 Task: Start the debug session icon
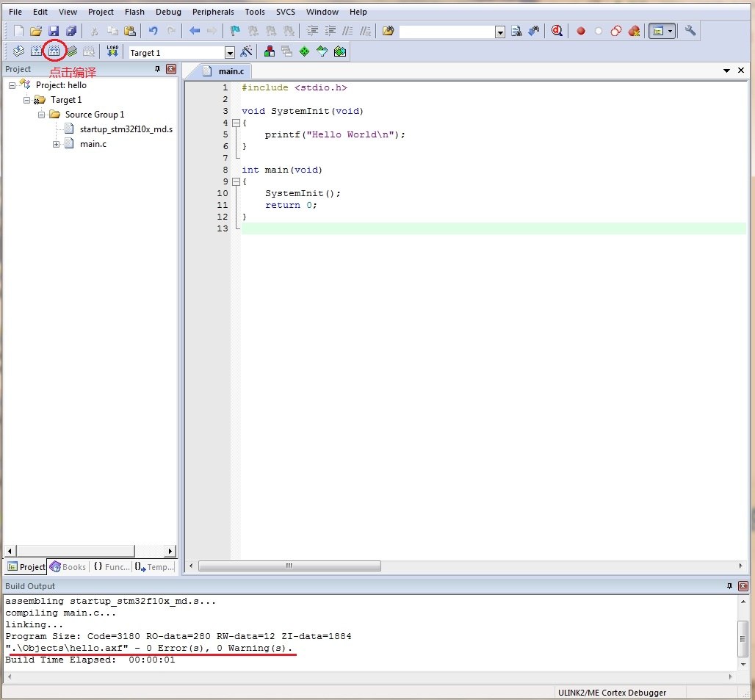click(557, 31)
